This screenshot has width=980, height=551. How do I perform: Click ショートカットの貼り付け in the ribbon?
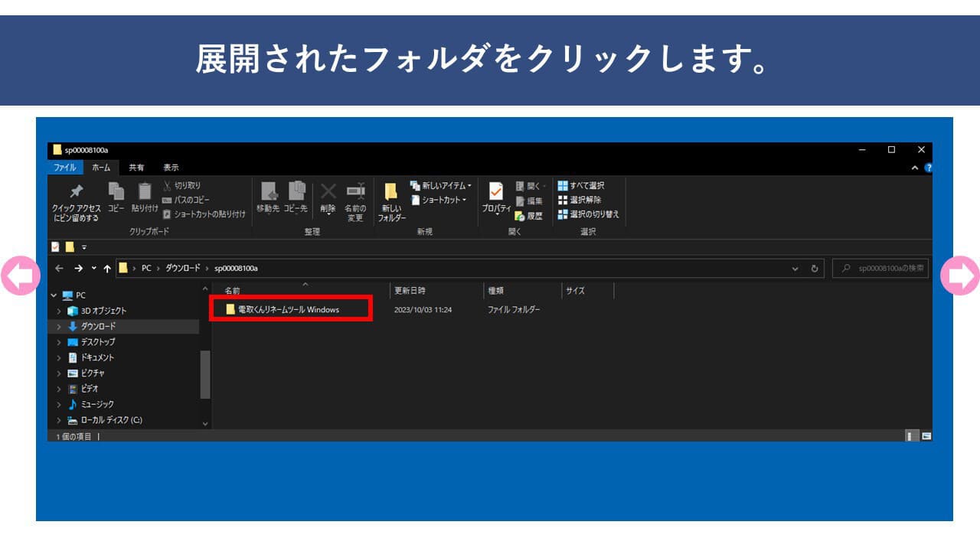coord(204,214)
